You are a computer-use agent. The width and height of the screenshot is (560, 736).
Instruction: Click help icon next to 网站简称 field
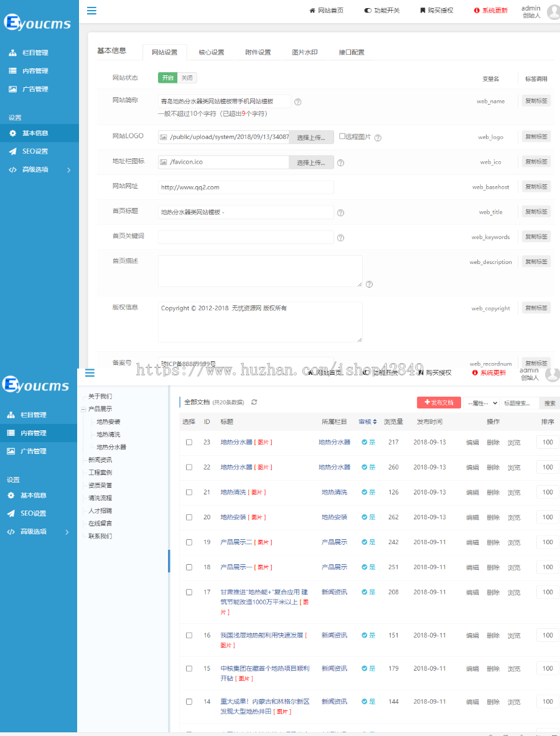(x=298, y=102)
